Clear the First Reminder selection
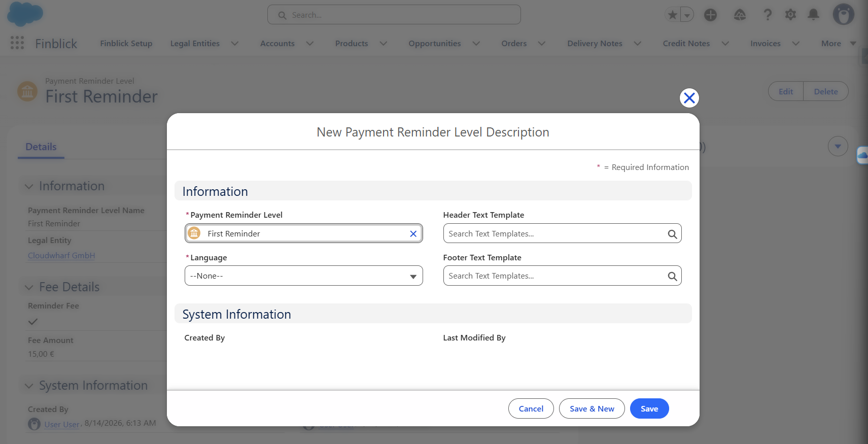Viewport: 868px width, 444px height. [x=413, y=233]
